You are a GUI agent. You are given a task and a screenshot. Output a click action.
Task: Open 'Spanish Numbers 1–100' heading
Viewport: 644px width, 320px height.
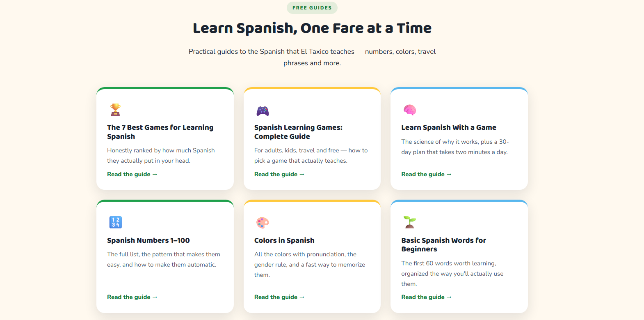[x=148, y=240]
